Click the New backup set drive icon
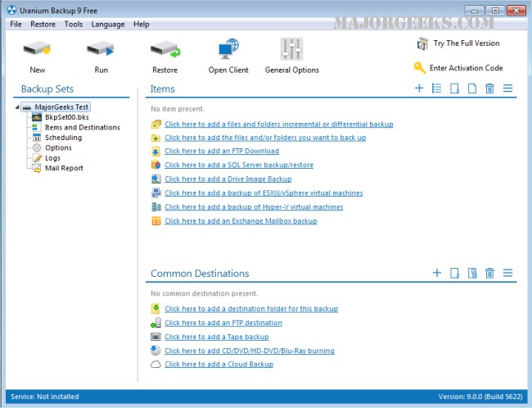The width and height of the screenshot is (532, 408). point(37,49)
